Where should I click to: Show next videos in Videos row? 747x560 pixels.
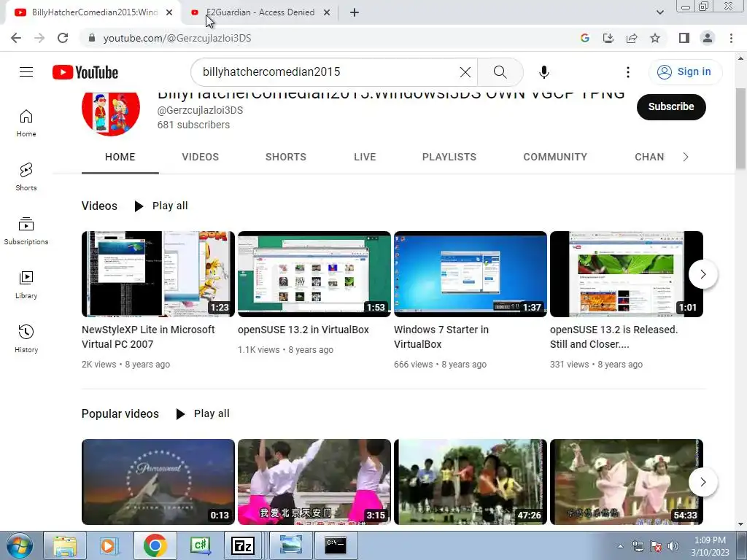[703, 274]
